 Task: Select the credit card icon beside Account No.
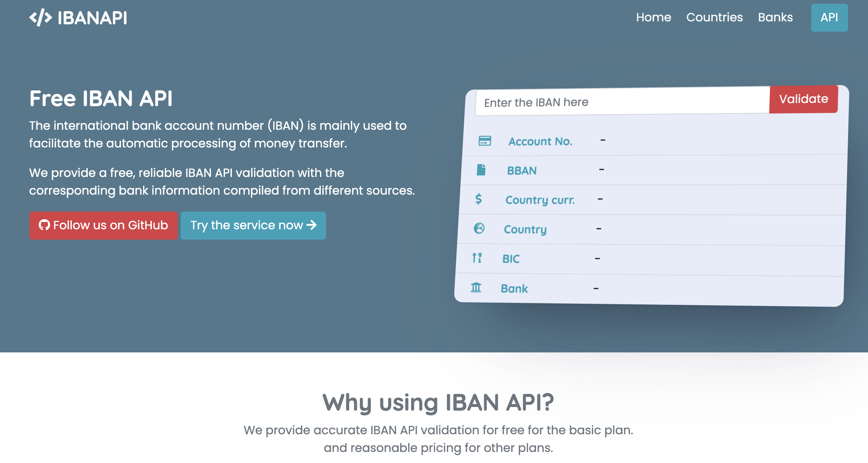484,141
